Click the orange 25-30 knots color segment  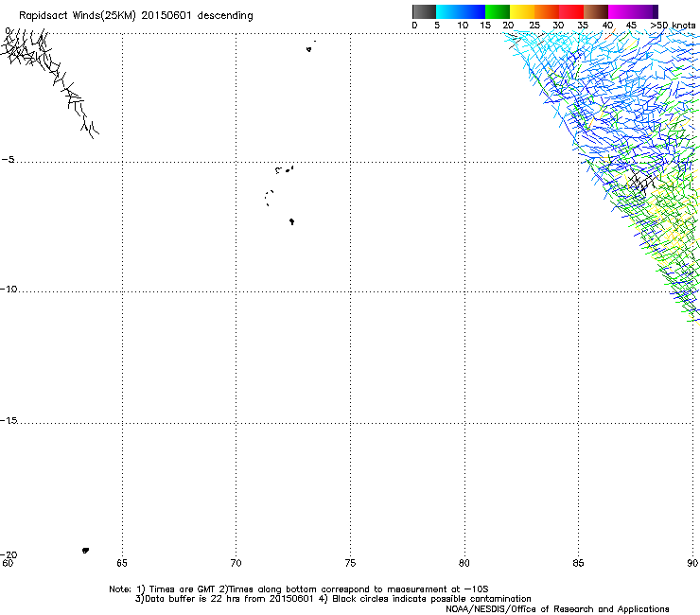pos(547,11)
